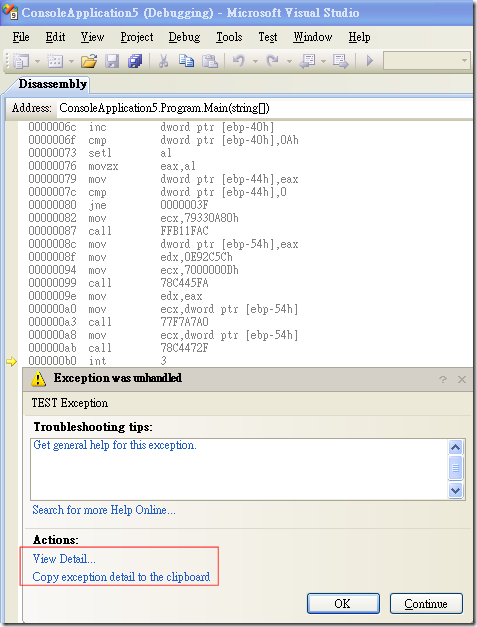This screenshot has width=477, height=627.
Task: Click the New Project toolbar icon
Action: click(21, 61)
